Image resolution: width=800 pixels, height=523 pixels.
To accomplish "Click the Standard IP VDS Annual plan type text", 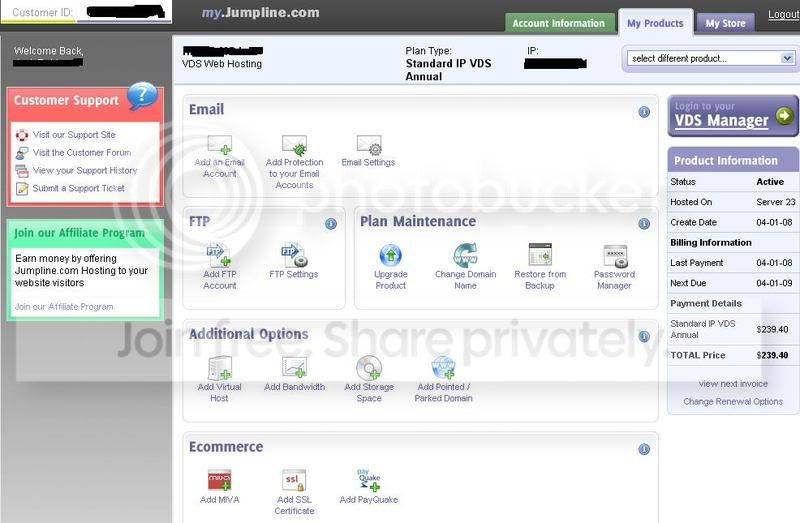I will tap(448, 70).
